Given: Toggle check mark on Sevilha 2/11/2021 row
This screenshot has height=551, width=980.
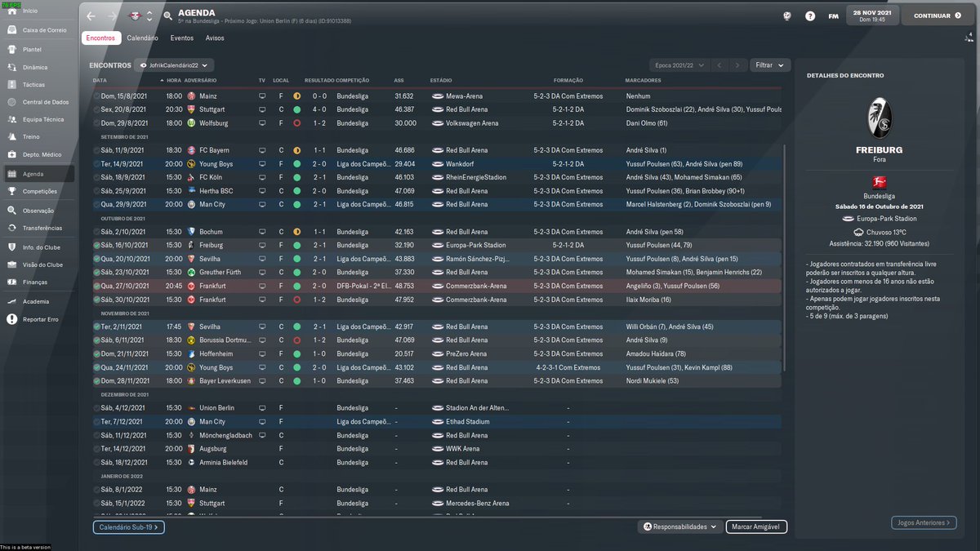Looking at the screenshot, I should (x=97, y=327).
